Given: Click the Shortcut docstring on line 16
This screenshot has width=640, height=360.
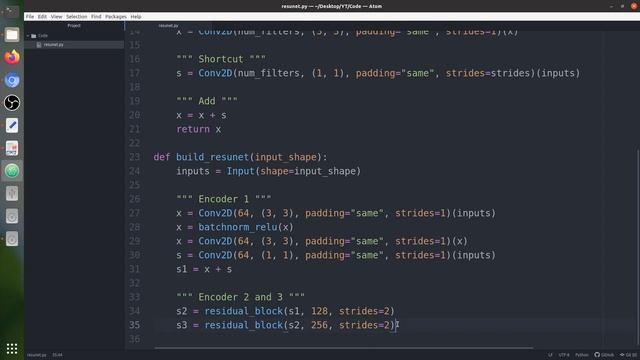Looking at the screenshot, I should pos(221,59).
